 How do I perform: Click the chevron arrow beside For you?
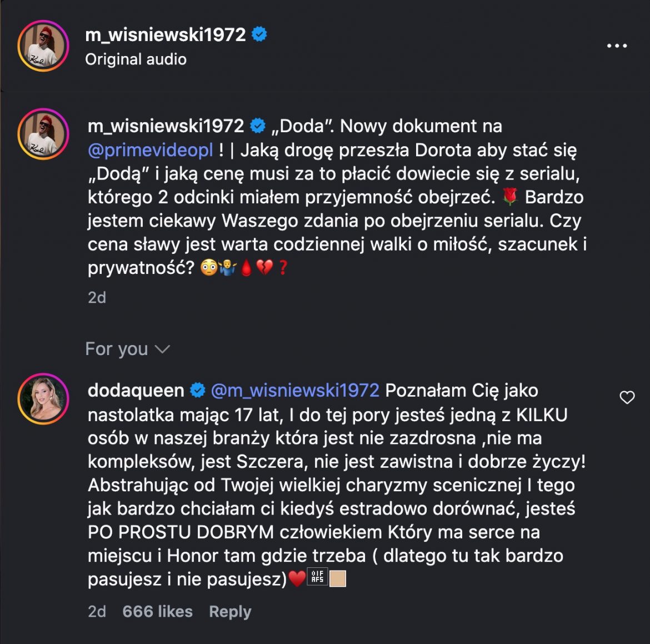(162, 349)
